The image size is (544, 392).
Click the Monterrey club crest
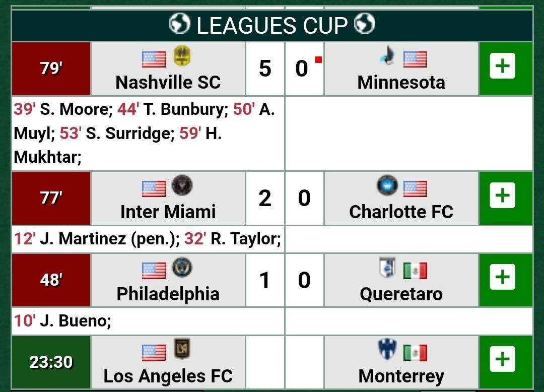(x=387, y=349)
